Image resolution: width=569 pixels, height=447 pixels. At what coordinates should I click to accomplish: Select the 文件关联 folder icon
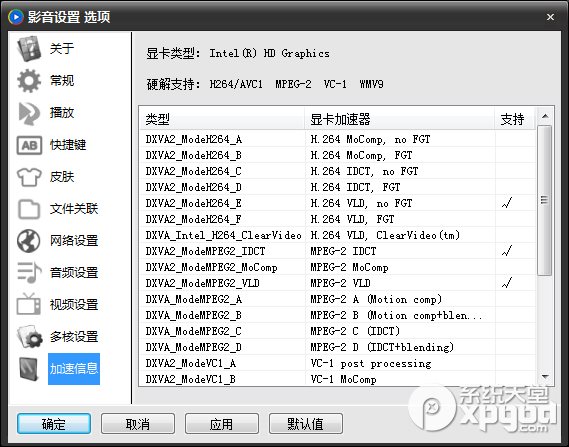click(29, 209)
